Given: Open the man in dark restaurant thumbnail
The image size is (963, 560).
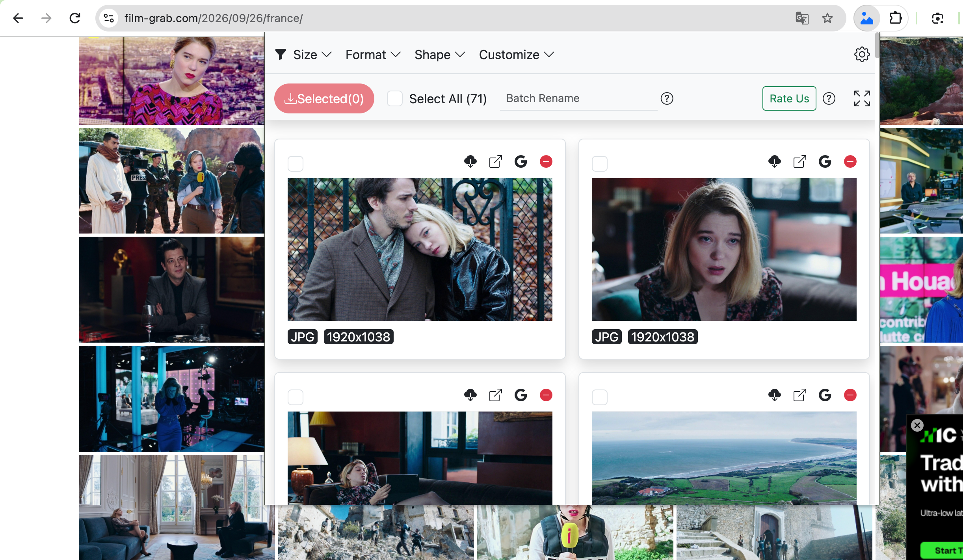Looking at the screenshot, I should [x=171, y=289].
